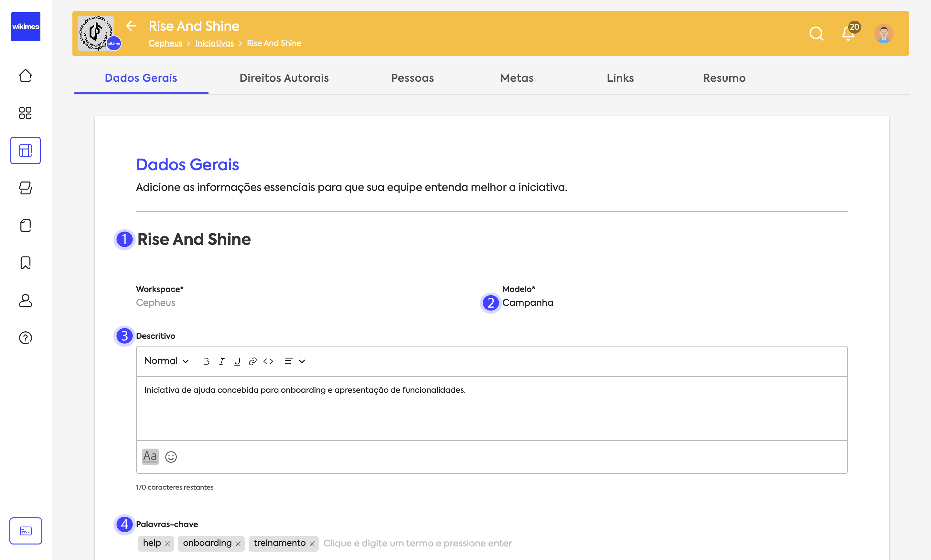Toggle italic formatting in editor
The width and height of the screenshot is (931, 560).
222,361
